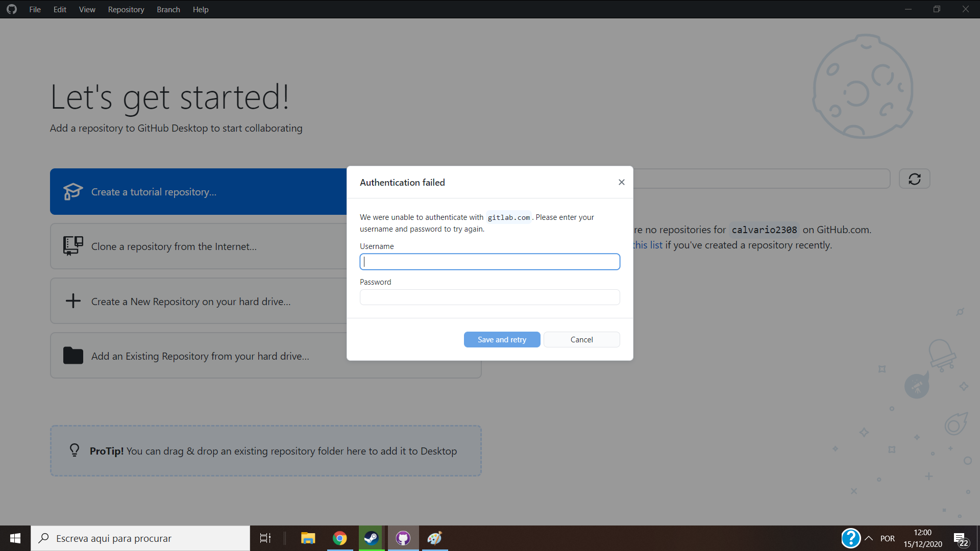980x551 pixels.
Task: Close the Authentication failed dialog
Action: (621, 182)
